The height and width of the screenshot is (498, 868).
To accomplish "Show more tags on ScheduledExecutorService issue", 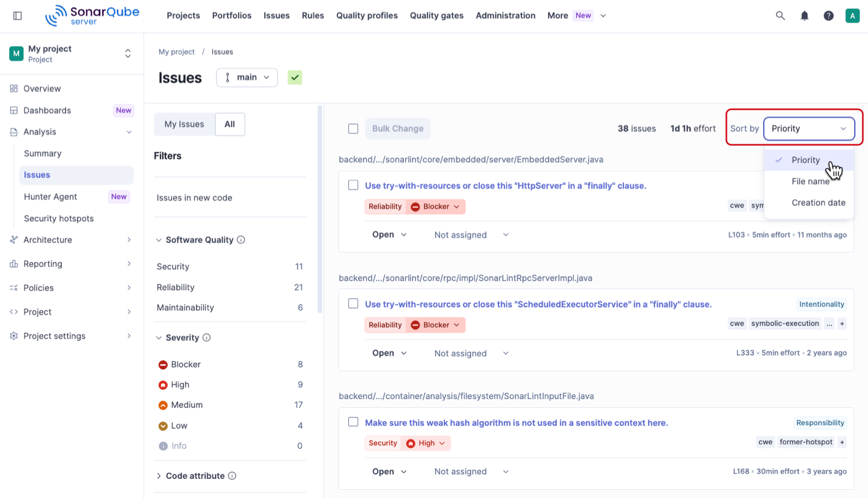I will [x=829, y=324].
